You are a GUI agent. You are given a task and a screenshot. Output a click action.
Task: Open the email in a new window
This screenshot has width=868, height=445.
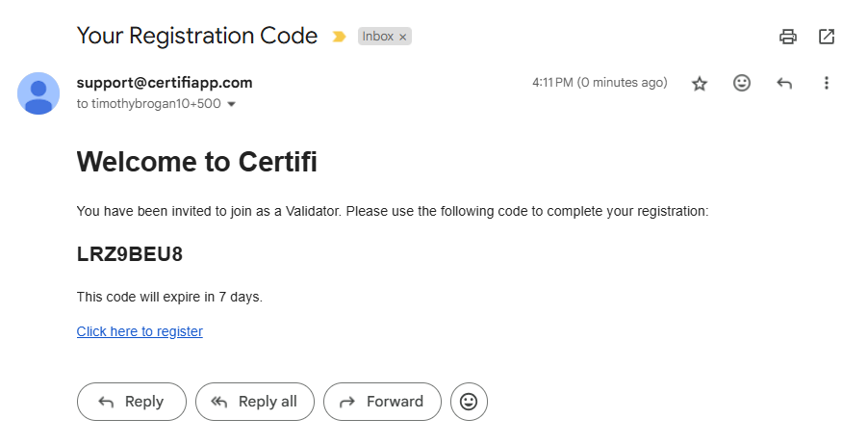827,37
